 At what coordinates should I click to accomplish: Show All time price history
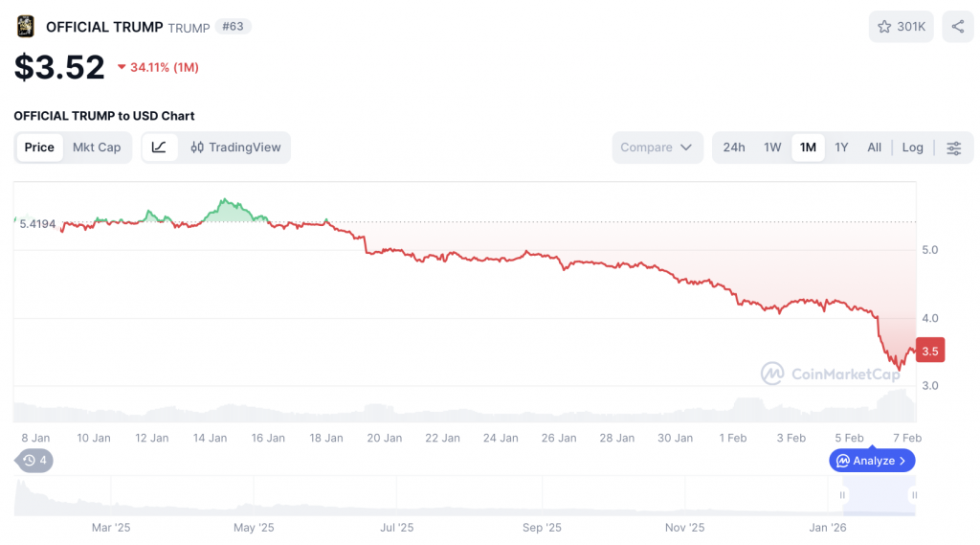tap(874, 148)
